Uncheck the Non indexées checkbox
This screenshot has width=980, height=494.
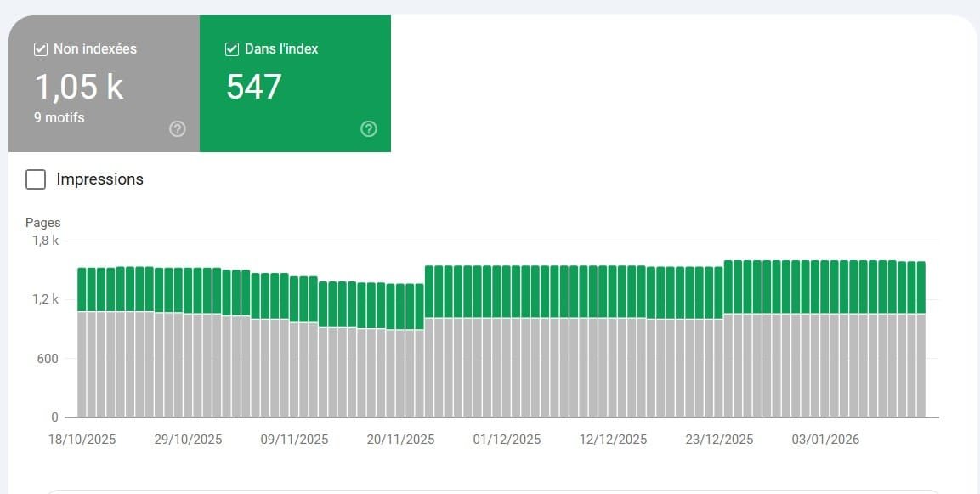(41, 49)
